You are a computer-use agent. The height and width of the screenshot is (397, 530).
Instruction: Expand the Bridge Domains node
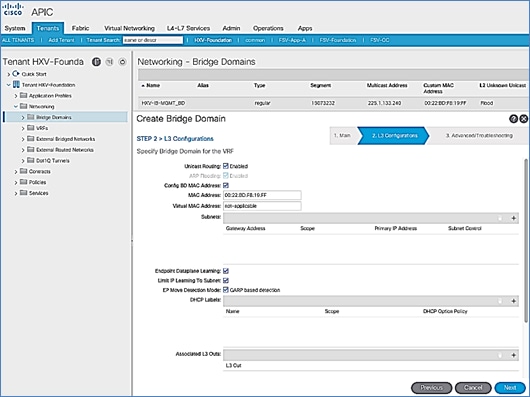(x=23, y=118)
